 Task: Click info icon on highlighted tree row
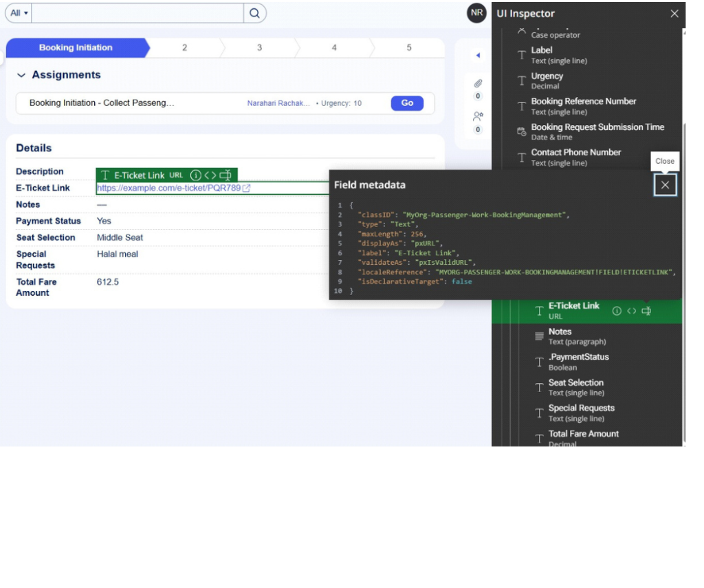click(617, 311)
